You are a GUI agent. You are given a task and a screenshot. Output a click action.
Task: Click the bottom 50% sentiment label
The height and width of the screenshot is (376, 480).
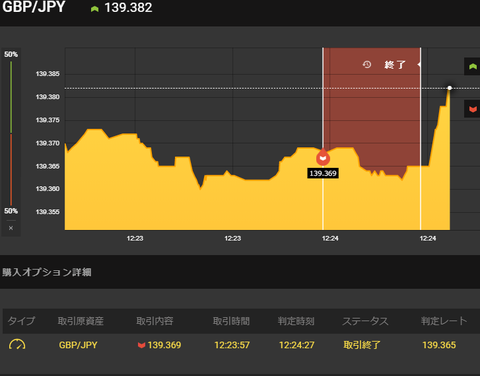(x=11, y=211)
